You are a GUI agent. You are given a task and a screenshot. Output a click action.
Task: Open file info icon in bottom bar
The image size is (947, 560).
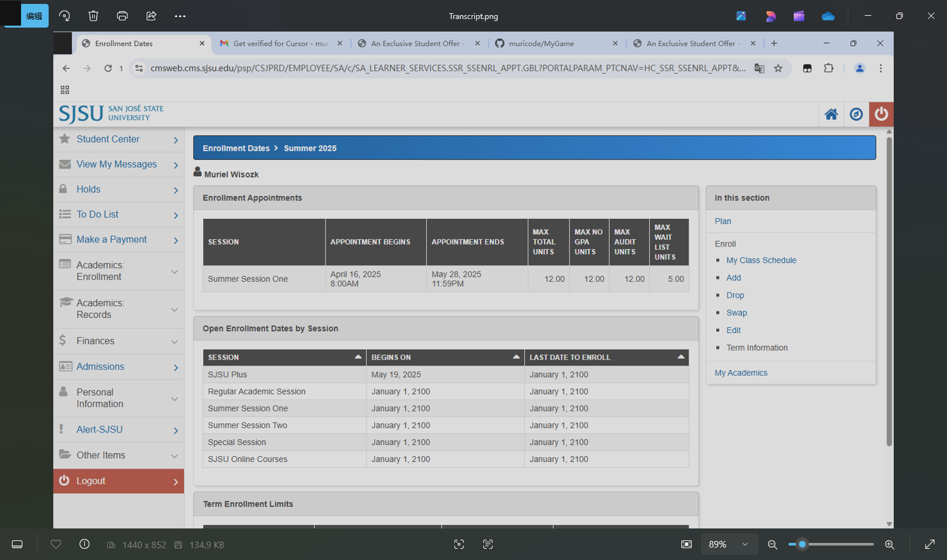[x=84, y=544]
